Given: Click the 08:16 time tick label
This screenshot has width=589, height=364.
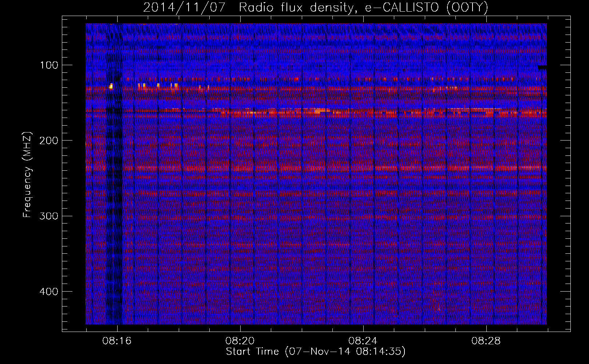Looking at the screenshot, I should [117, 341].
